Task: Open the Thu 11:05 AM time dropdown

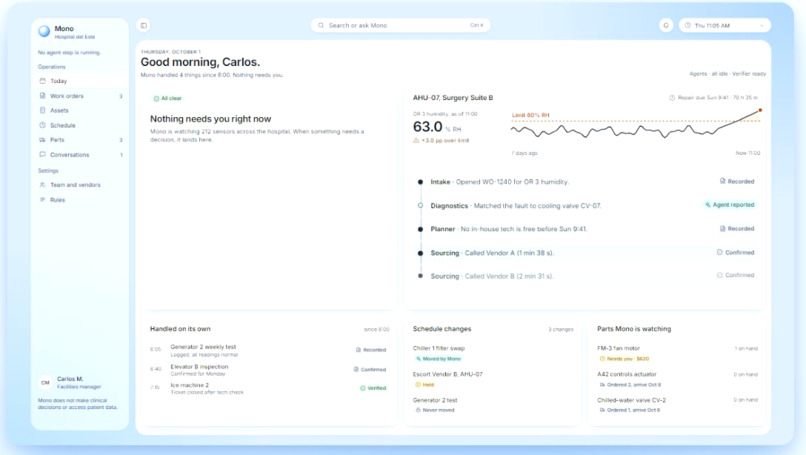Action: pos(725,25)
